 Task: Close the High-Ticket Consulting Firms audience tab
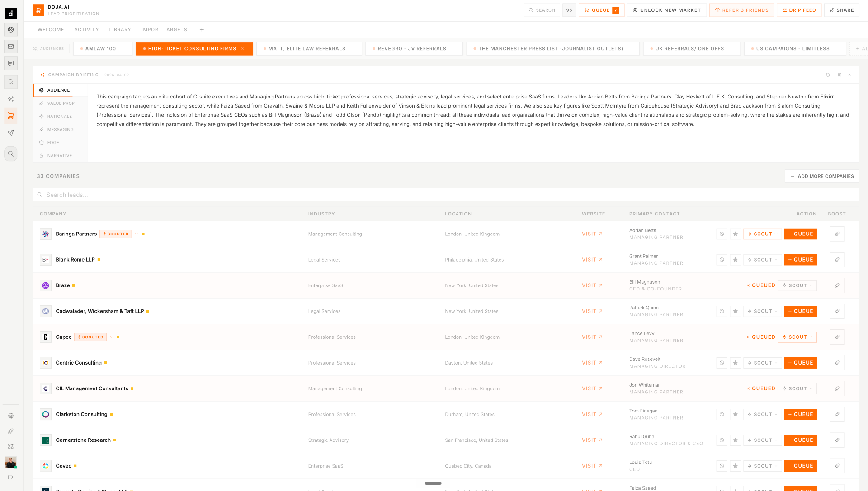point(243,49)
